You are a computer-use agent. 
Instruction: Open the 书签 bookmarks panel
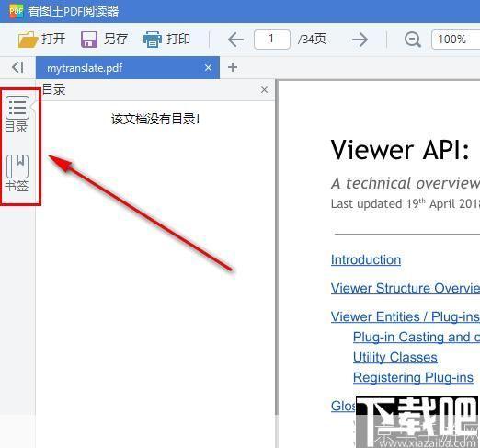tap(17, 173)
